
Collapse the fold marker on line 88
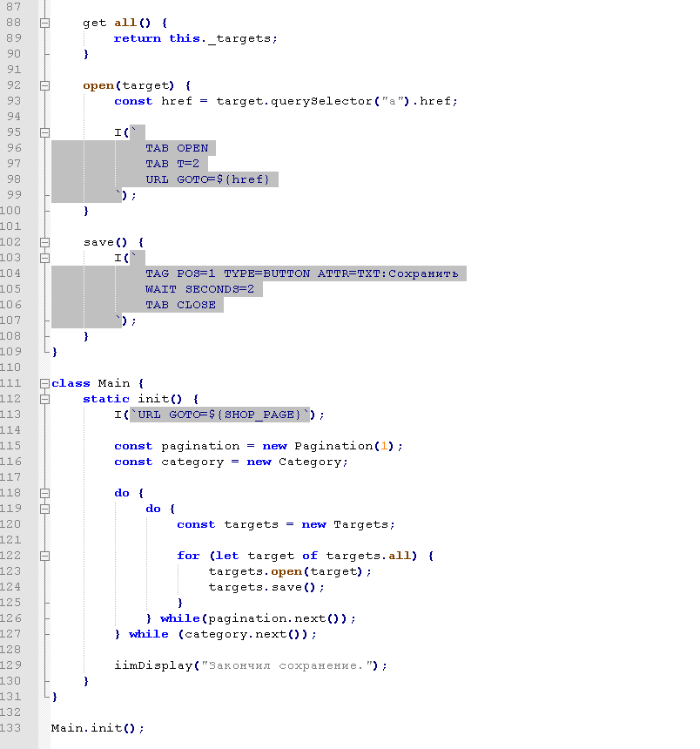(44, 23)
